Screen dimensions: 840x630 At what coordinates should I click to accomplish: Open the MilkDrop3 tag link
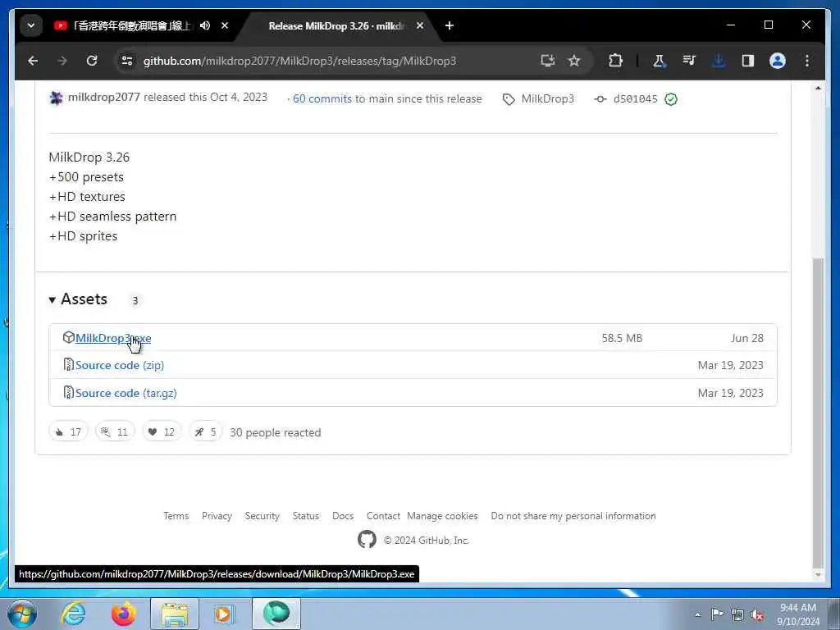(547, 98)
